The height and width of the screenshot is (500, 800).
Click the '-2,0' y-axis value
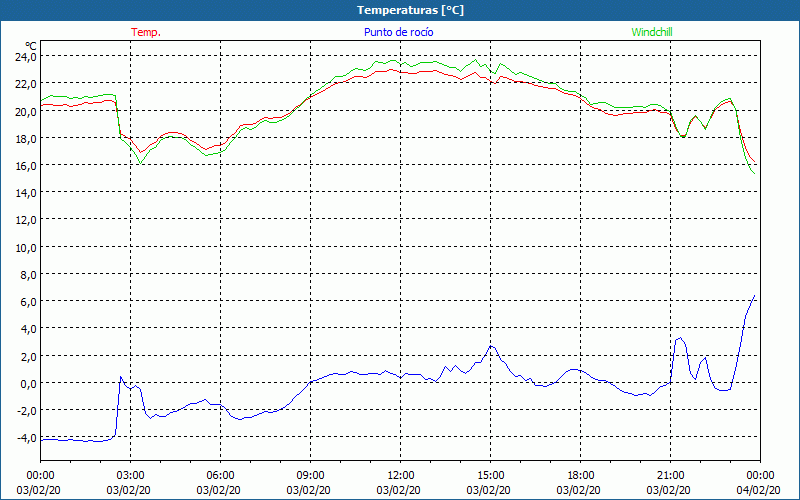click(26, 411)
